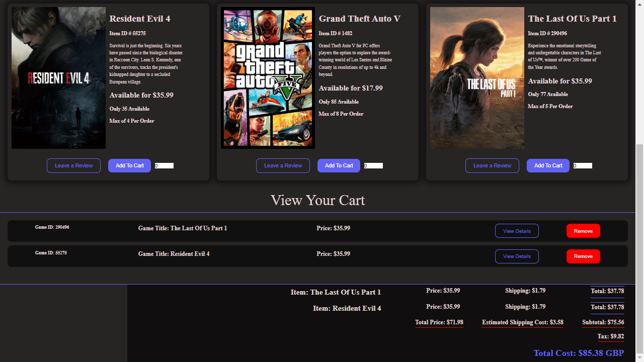Click the Grand Theft Auto V title
Viewport: 644px width, 362px height.
click(359, 19)
